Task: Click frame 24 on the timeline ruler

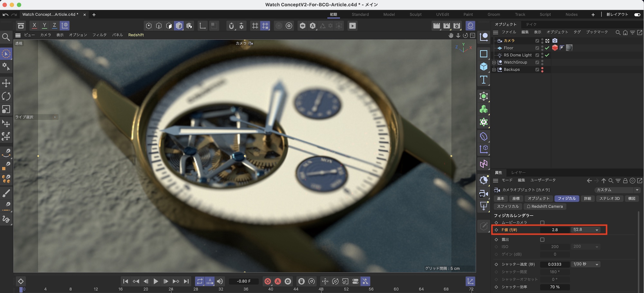Action: point(171,289)
